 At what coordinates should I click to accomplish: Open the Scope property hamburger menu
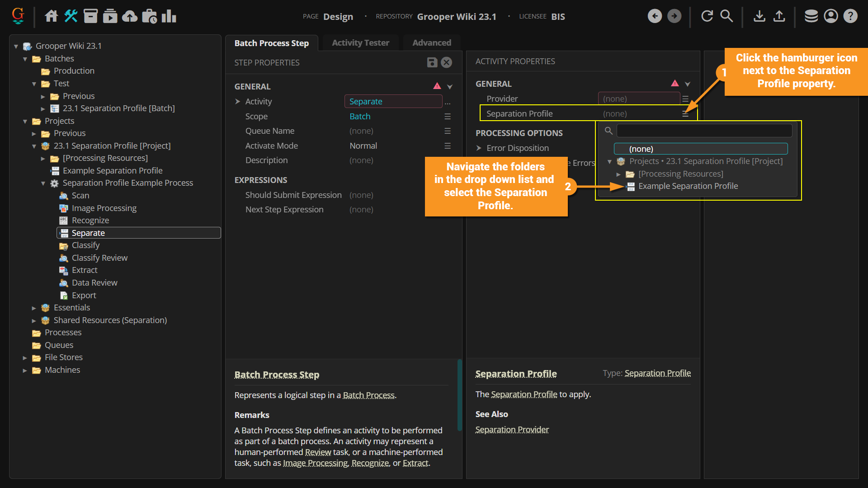pos(448,117)
